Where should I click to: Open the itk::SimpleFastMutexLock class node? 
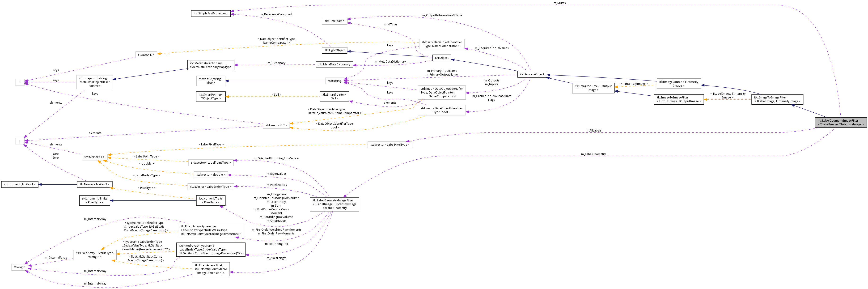[211, 13]
